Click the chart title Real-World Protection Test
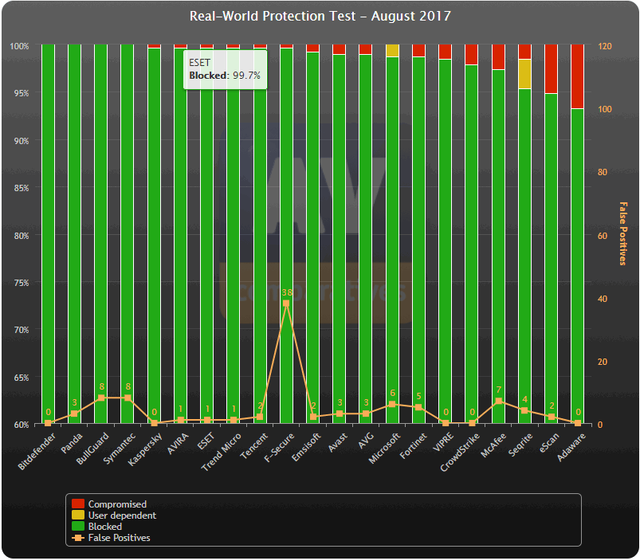Image resolution: width=640 pixels, height=560 pixels. 320,16
